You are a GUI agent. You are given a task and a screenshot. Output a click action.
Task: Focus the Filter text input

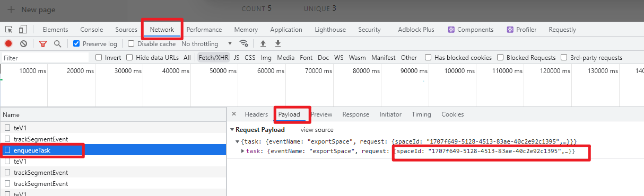tap(45, 58)
